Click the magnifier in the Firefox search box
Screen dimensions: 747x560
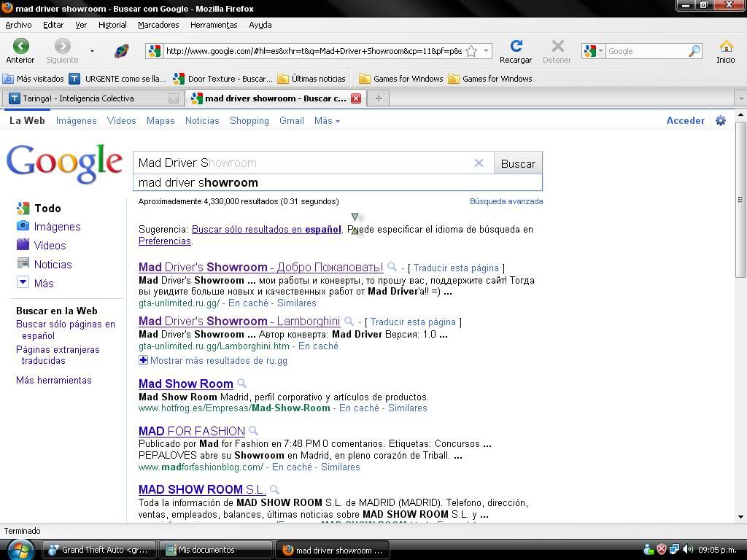(x=694, y=50)
